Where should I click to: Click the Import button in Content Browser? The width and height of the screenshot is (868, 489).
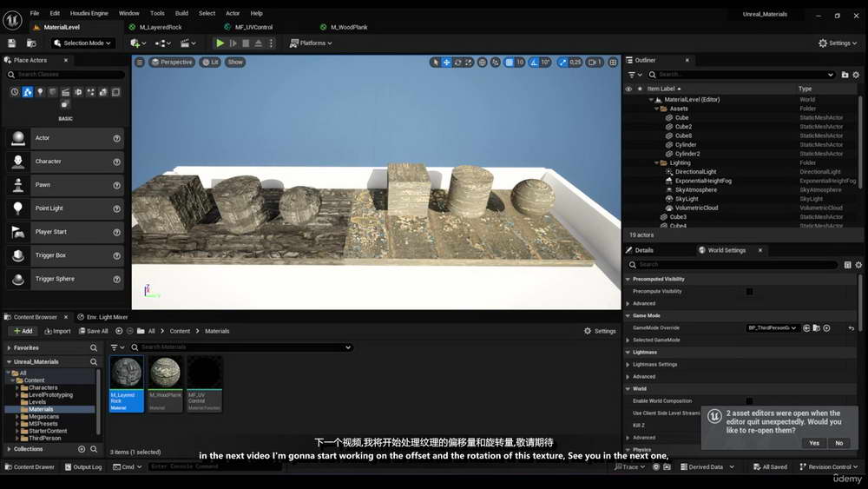[x=57, y=331]
